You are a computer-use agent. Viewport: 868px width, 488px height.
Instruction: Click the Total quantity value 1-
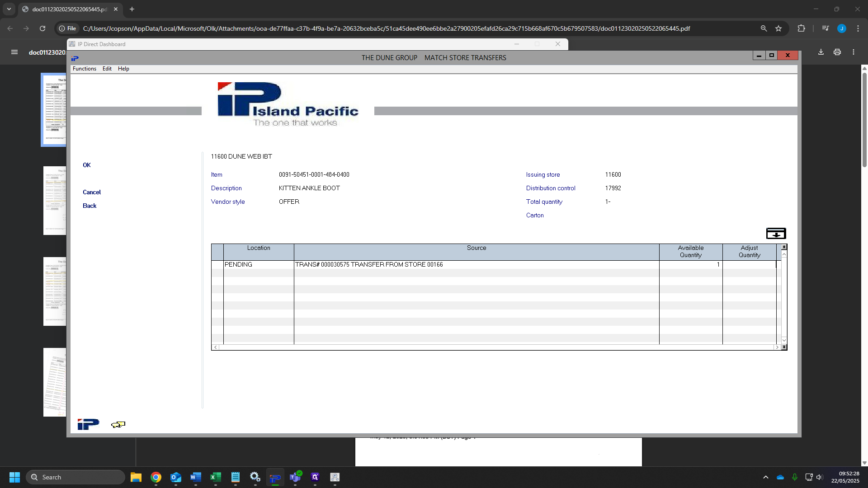(608, 202)
